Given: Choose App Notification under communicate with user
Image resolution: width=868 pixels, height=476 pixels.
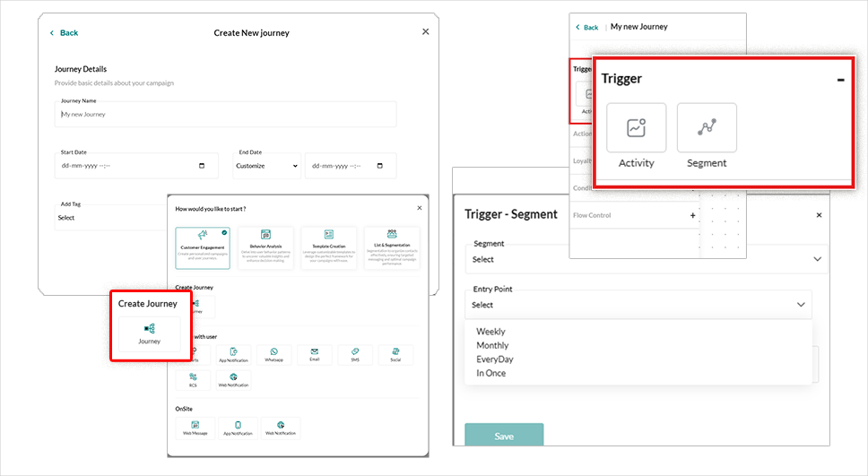Looking at the screenshot, I should 234,355.
